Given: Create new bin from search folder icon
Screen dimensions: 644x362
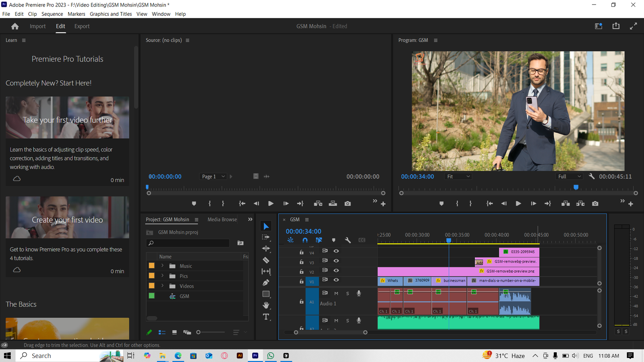Looking at the screenshot, I should click(240, 243).
